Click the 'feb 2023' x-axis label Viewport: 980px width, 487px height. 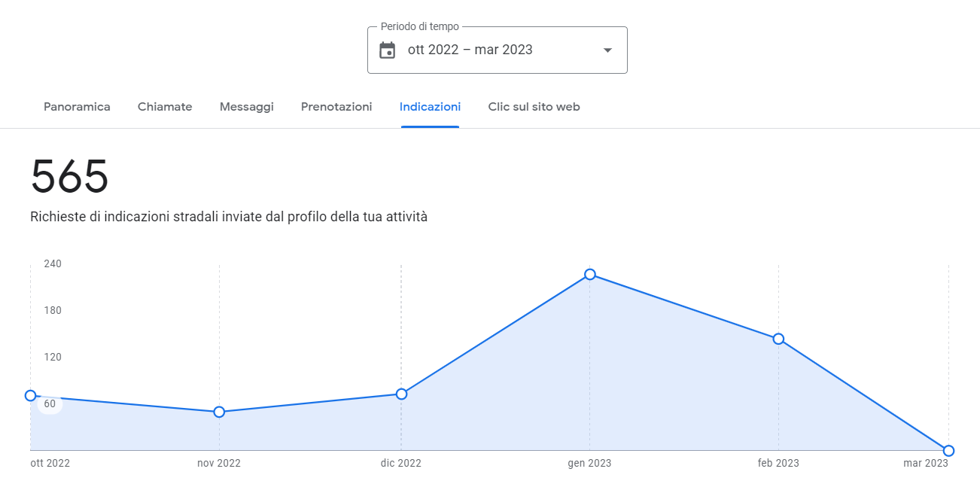[x=778, y=463]
